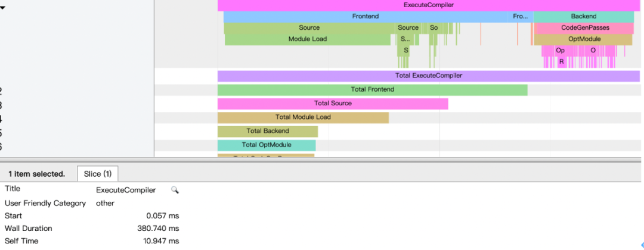644x250 pixels.
Task: Select the small Op slice under OptModule
Action: pyautogui.click(x=560, y=51)
